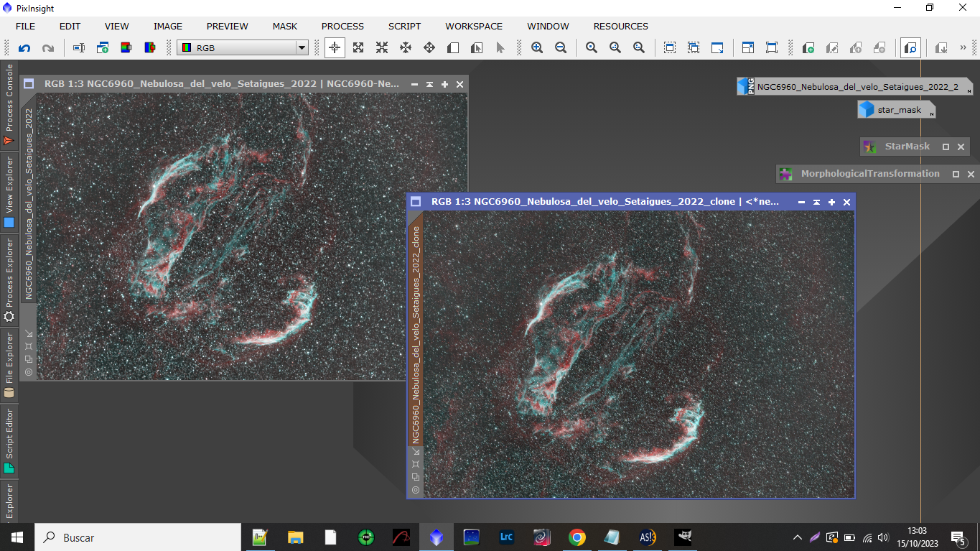Open the notification center in system tray
The image size is (980, 551).
coord(958,537)
